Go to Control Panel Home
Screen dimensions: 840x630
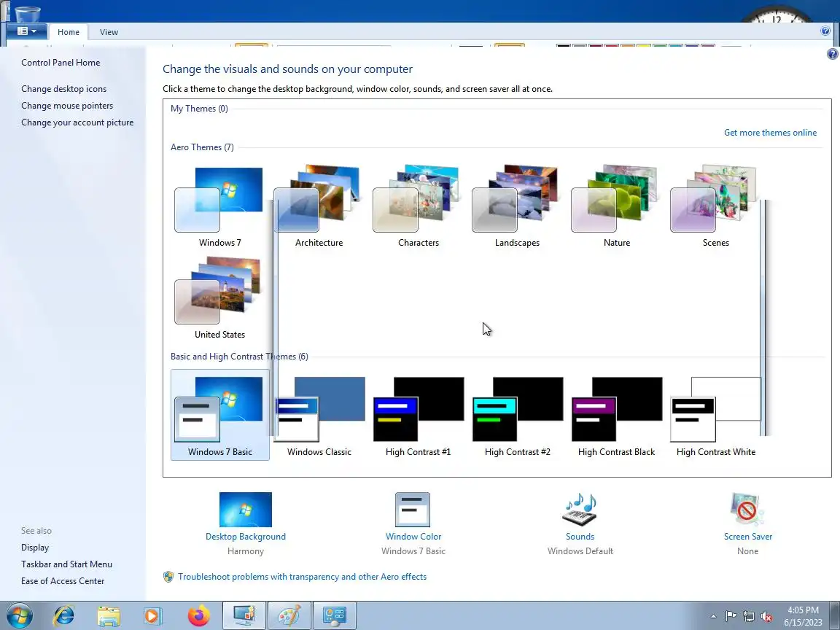coord(61,62)
